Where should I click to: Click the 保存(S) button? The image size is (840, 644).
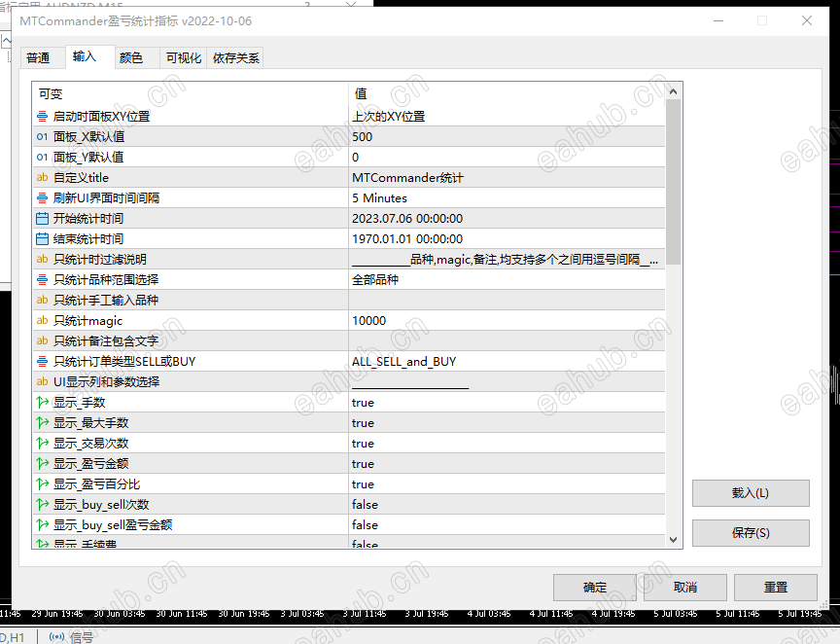pos(751,532)
